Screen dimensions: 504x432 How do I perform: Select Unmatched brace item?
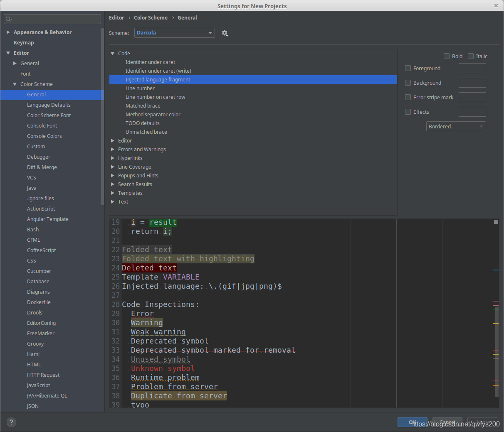(x=146, y=132)
